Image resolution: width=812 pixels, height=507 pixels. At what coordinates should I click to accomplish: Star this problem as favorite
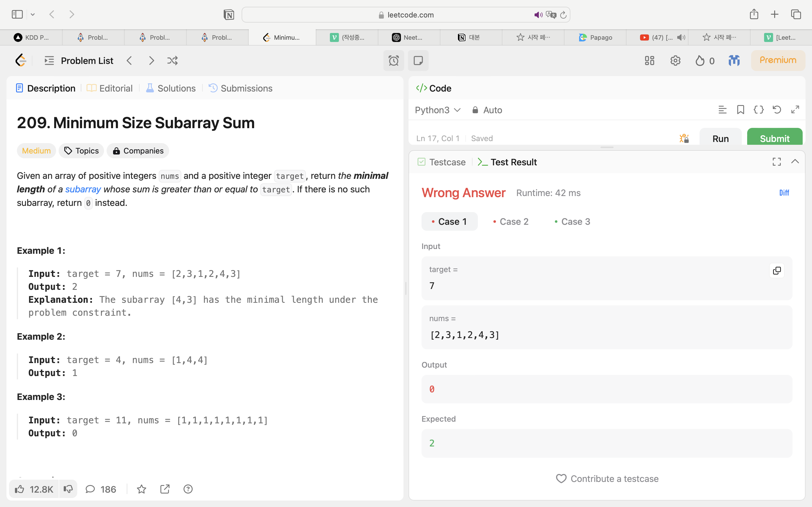pyautogui.click(x=141, y=489)
